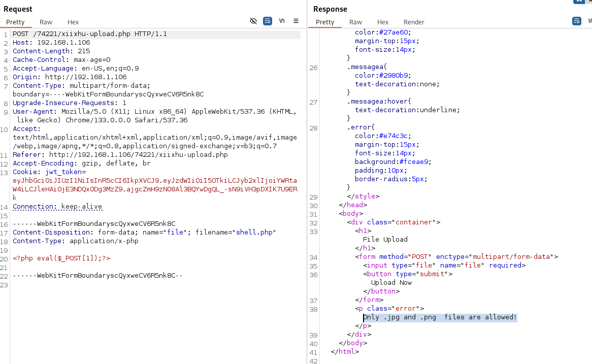This screenshot has height=364, width=592.
Task: Click the div class="container" line in Response
Action: pos(394,222)
